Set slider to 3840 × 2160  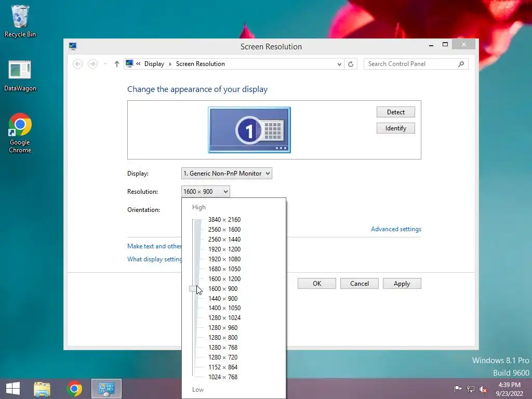click(x=224, y=220)
